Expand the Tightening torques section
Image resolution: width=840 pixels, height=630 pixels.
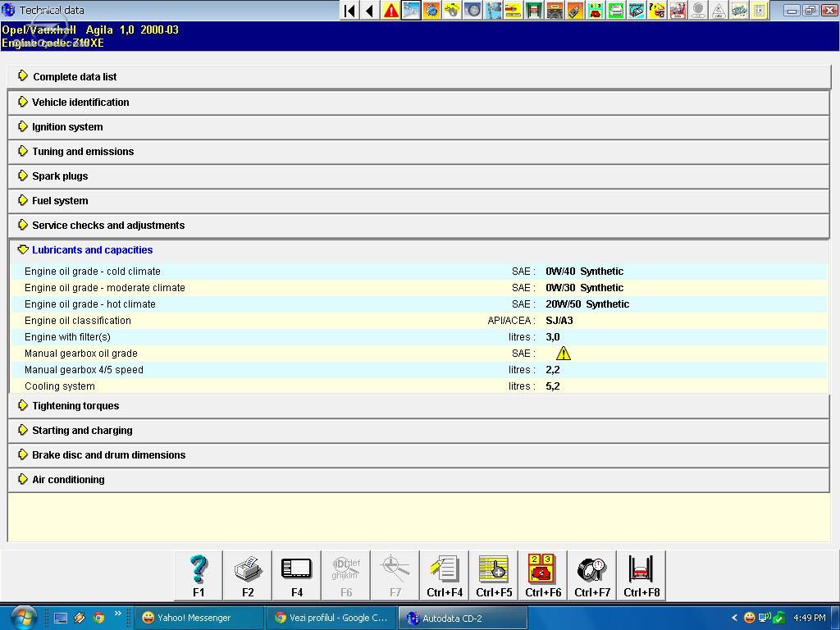point(419,406)
